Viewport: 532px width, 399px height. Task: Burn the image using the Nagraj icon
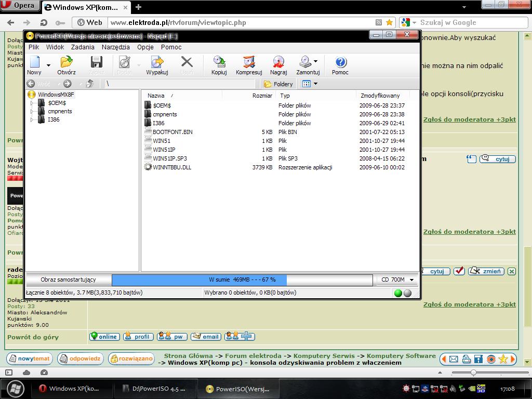[278, 62]
